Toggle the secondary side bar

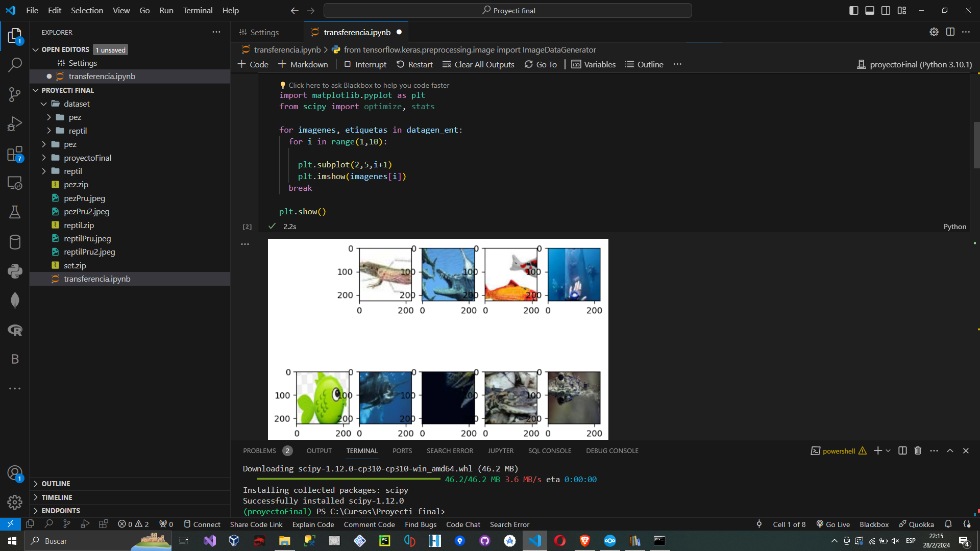886,10
